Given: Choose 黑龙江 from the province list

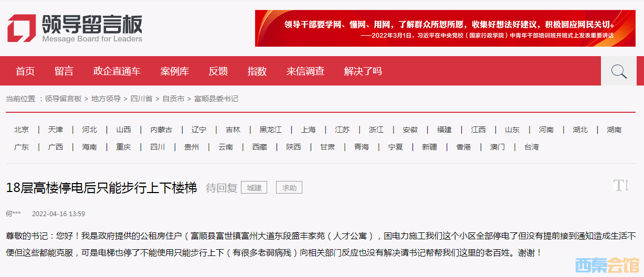Looking at the screenshot, I should 270,130.
